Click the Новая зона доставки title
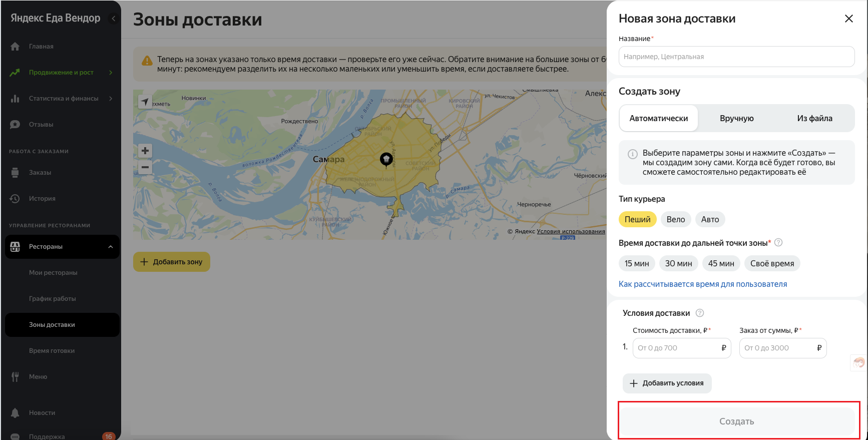Screen dimensions: 868x440 click(677, 19)
